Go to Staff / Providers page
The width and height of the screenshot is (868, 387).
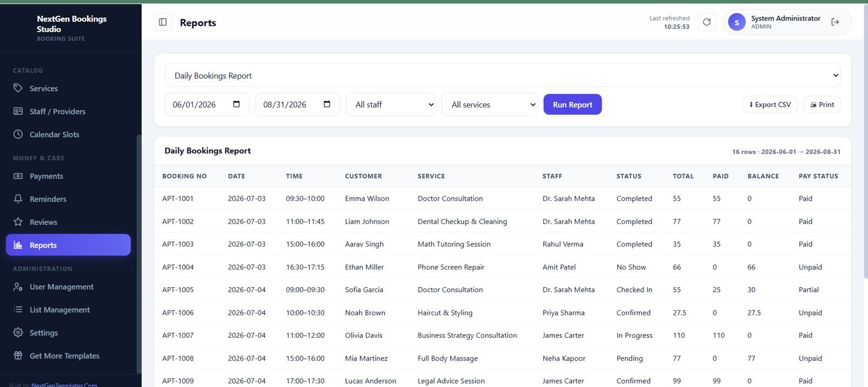click(x=68, y=111)
